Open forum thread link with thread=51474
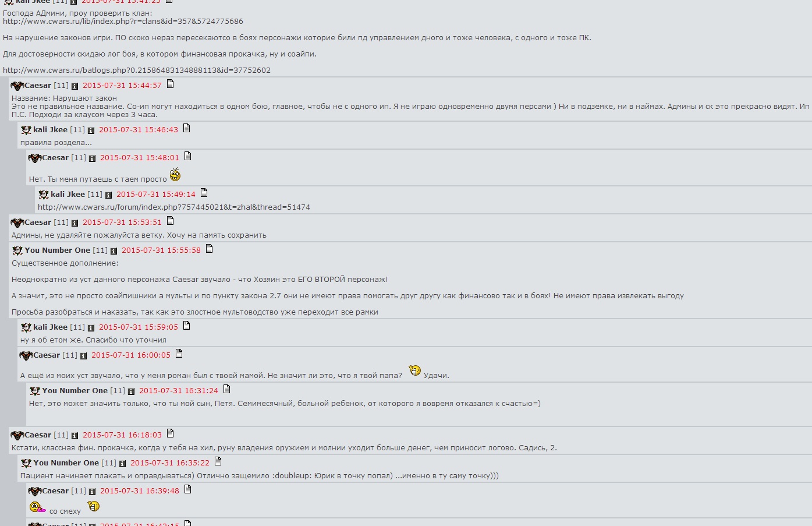The width and height of the screenshot is (812, 526). (x=174, y=207)
